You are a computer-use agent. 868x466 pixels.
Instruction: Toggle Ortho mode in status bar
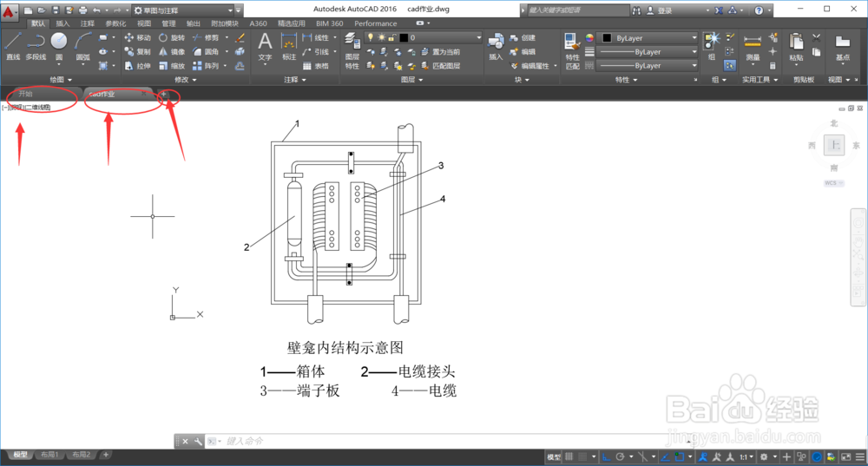606,456
